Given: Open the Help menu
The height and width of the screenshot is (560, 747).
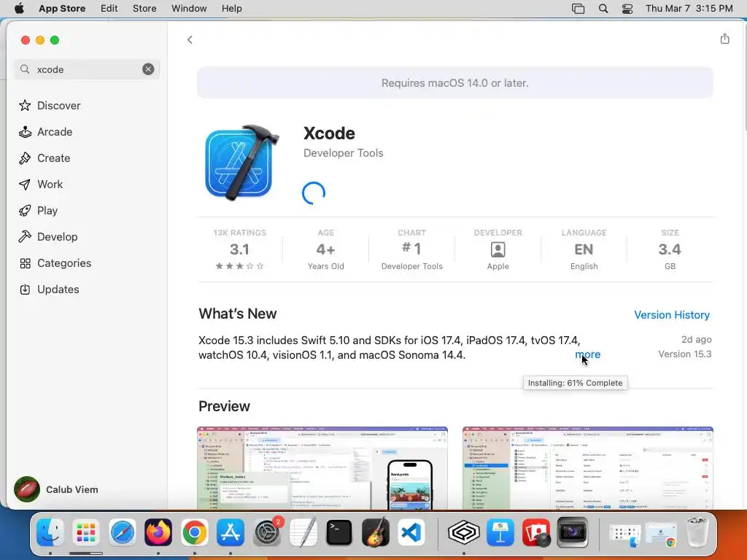Looking at the screenshot, I should pos(231,9).
